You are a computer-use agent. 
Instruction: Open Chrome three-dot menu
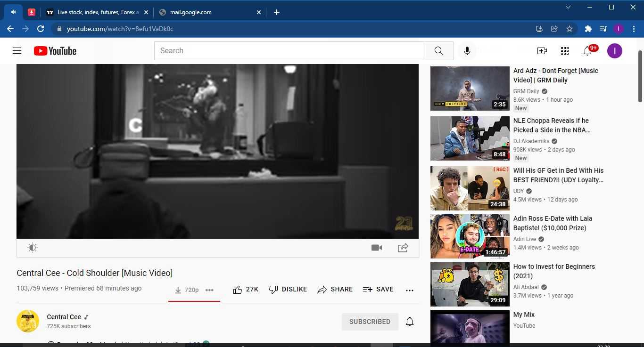coord(634,29)
